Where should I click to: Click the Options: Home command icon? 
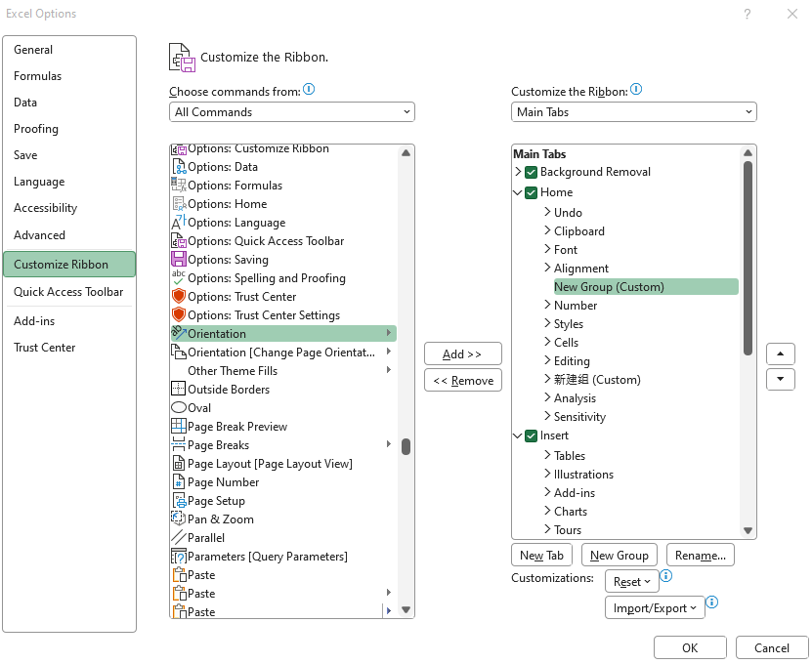[178, 204]
